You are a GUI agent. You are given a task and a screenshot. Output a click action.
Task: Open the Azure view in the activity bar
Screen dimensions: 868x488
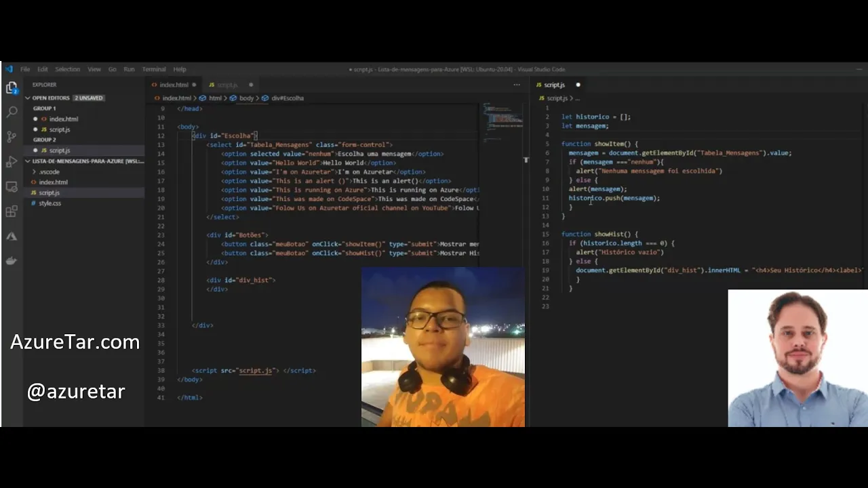coord(12,237)
